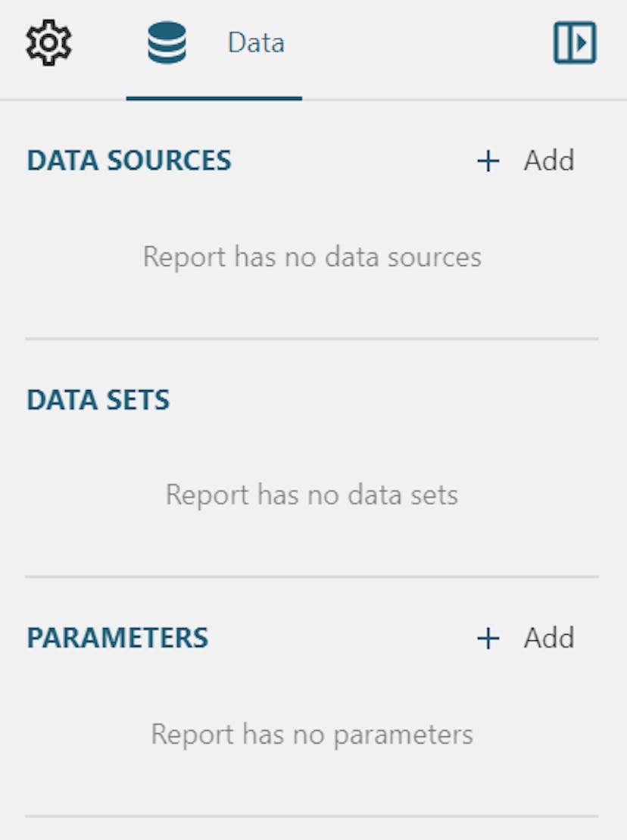
Task: Select the database stack icon
Action: 167,43
